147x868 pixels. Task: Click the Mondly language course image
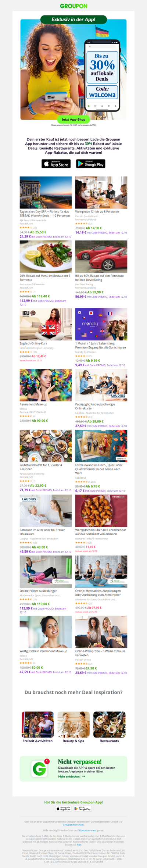101,324
